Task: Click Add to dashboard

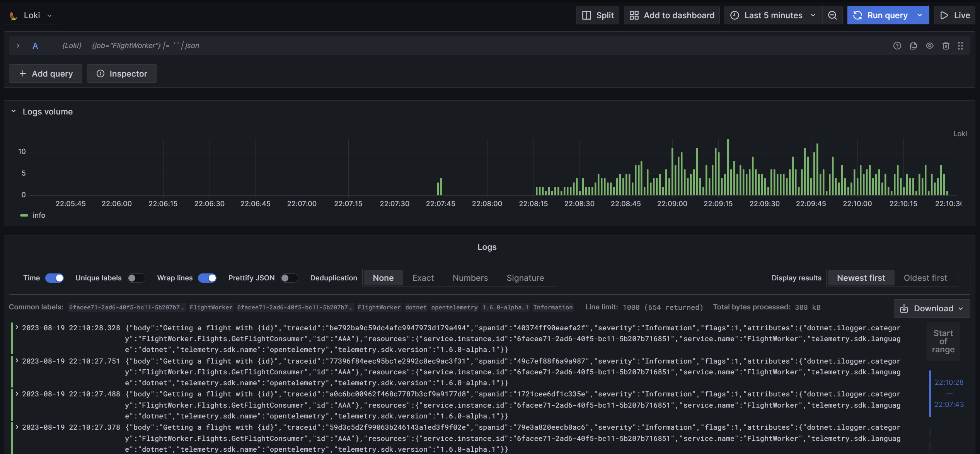Action: 672,15
